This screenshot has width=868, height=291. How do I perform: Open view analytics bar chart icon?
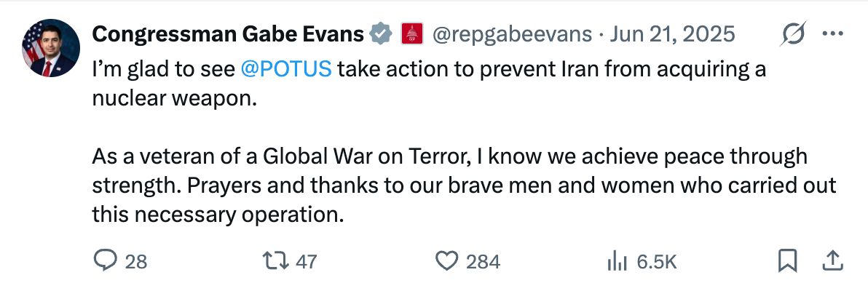click(617, 261)
